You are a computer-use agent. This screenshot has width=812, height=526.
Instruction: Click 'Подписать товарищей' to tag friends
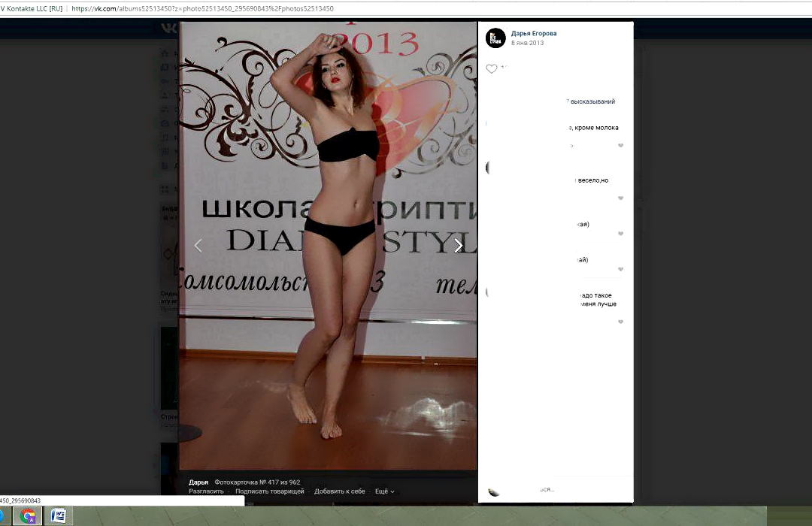pos(269,491)
